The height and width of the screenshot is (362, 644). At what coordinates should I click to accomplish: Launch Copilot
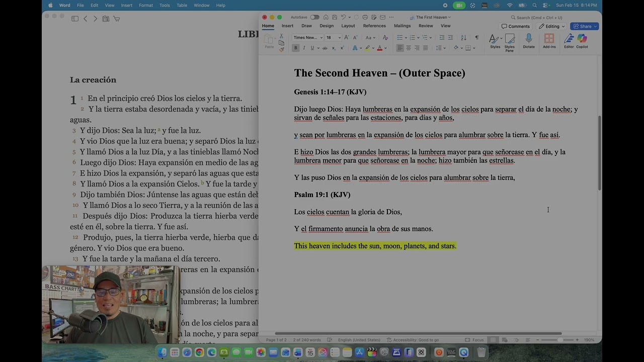pos(582,41)
